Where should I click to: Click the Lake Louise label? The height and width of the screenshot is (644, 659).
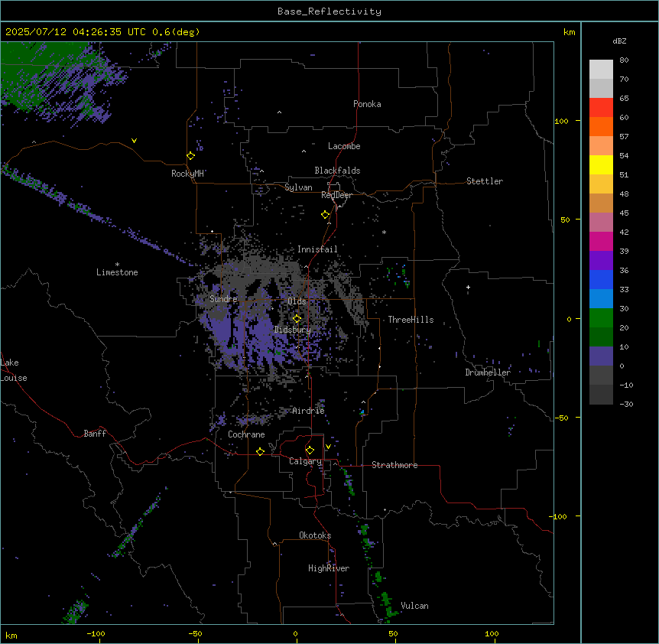tap(14, 370)
